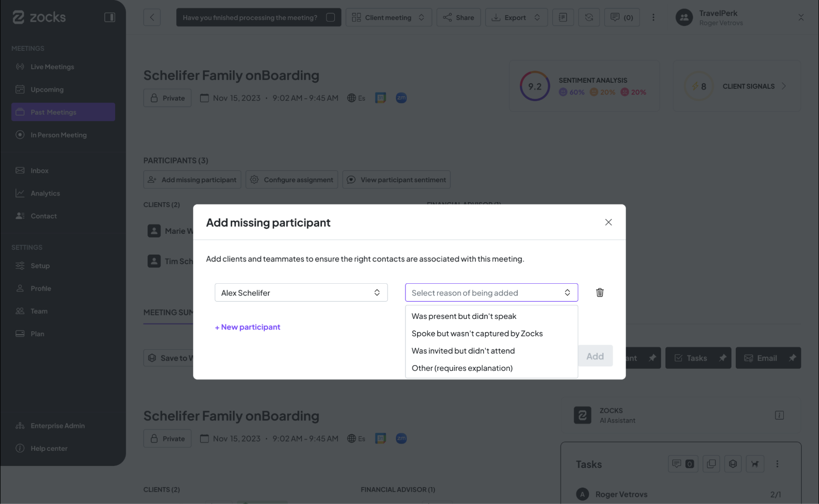The image size is (819, 504).
Task: Click the sentiment score 9.2 circle
Action: pyautogui.click(x=534, y=86)
